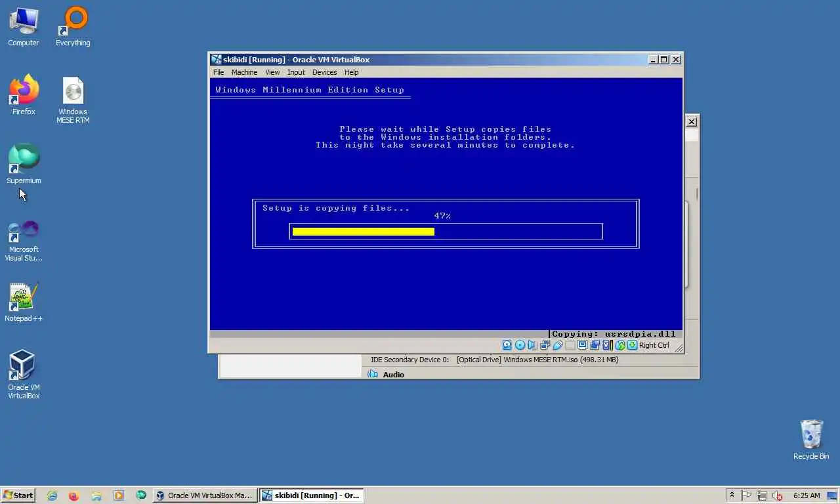Select the Everything desktop shortcut
This screenshot has width=840, height=504.
click(73, 27)
